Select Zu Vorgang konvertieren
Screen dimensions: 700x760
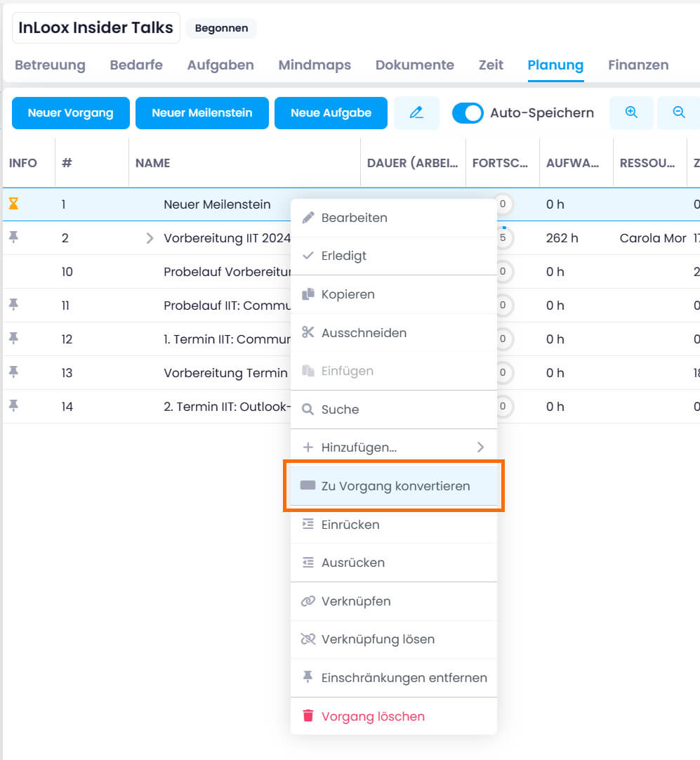pos(394,485)
